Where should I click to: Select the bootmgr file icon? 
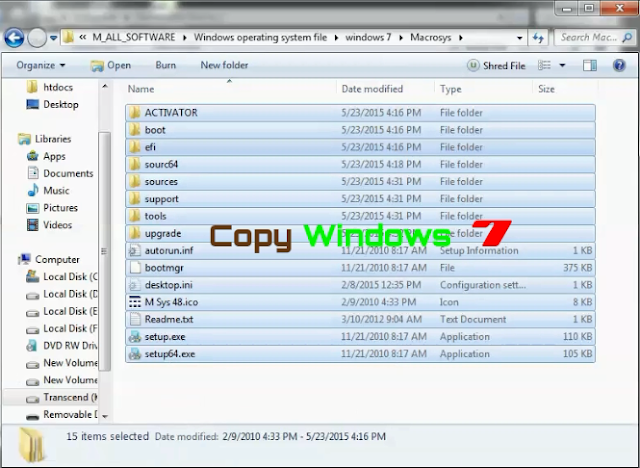pyautogui.click(x=135, y=267)
